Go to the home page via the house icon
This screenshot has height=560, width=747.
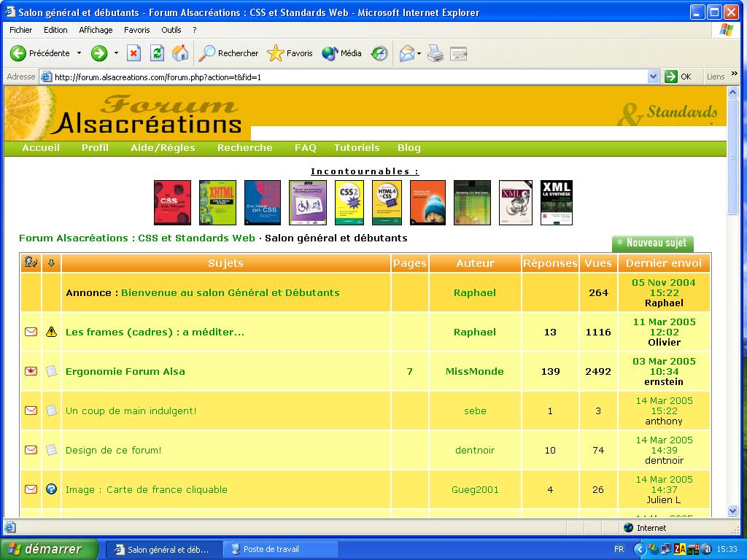coord(180,53)
